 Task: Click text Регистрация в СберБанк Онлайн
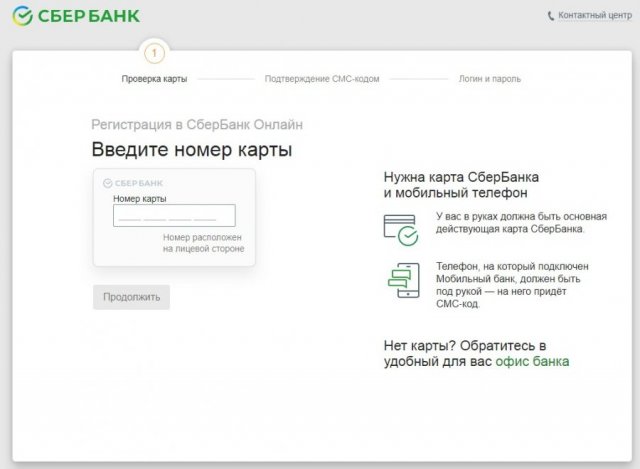click(x=197, y=124)
